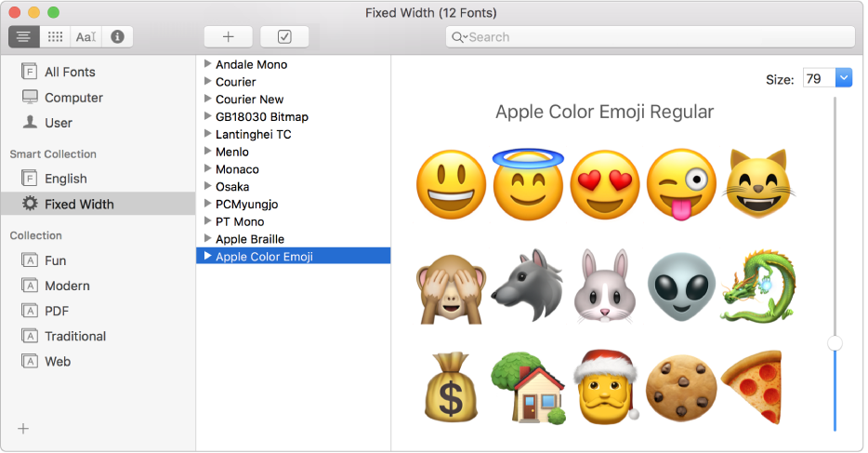The image size is (868, 453).
Task: Expand Courier disclosure triangle
Action: pyautogui.click(x=207, y=82)
